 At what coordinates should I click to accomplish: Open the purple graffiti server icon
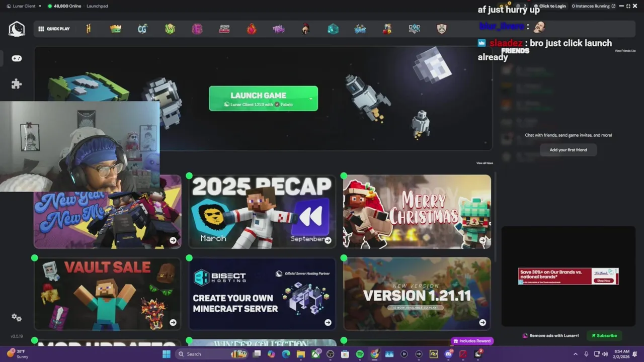pyautogui.click(x=279, y=29)
